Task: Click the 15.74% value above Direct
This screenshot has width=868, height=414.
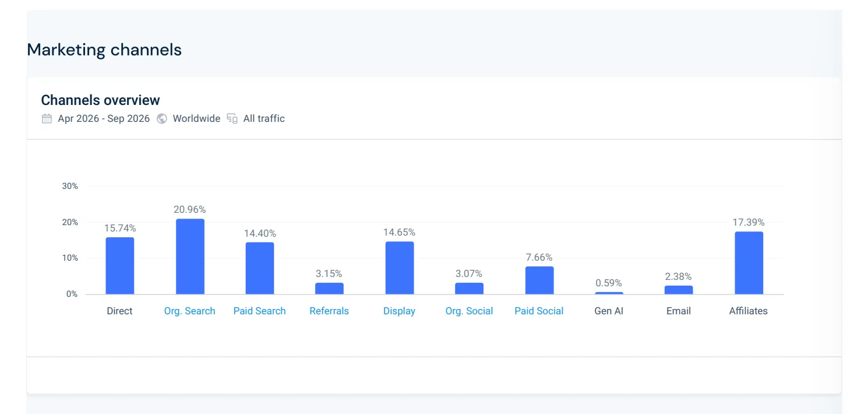Action: pyautogui.click(x=120, y=228)
